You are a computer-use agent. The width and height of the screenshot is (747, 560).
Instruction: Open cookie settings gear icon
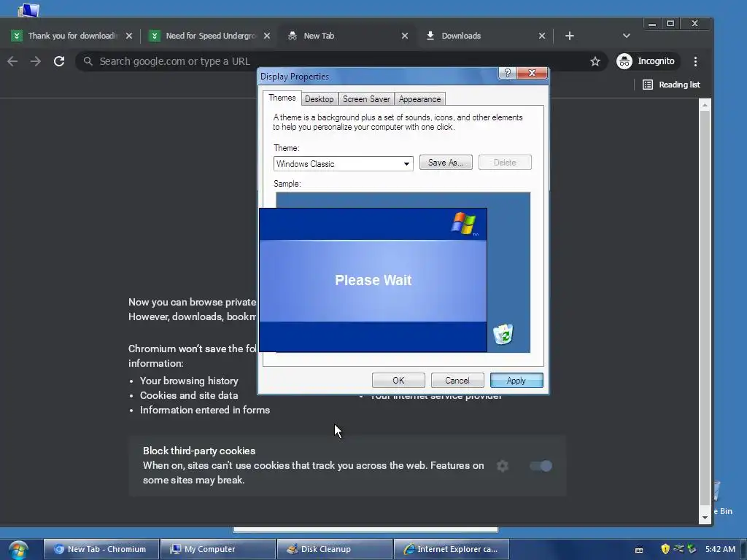[502, 466]
